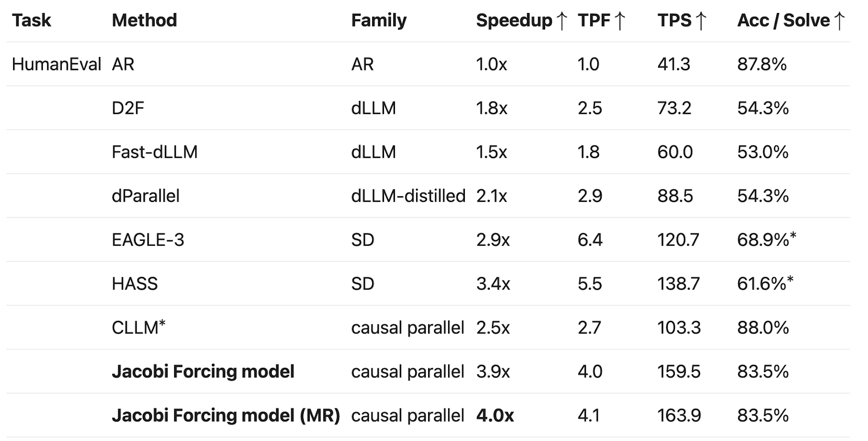Image resolution: width=868 pixels, height=441 pixels.
Task: Click the dLLM-distilled family cell
Action: (408, 196)
